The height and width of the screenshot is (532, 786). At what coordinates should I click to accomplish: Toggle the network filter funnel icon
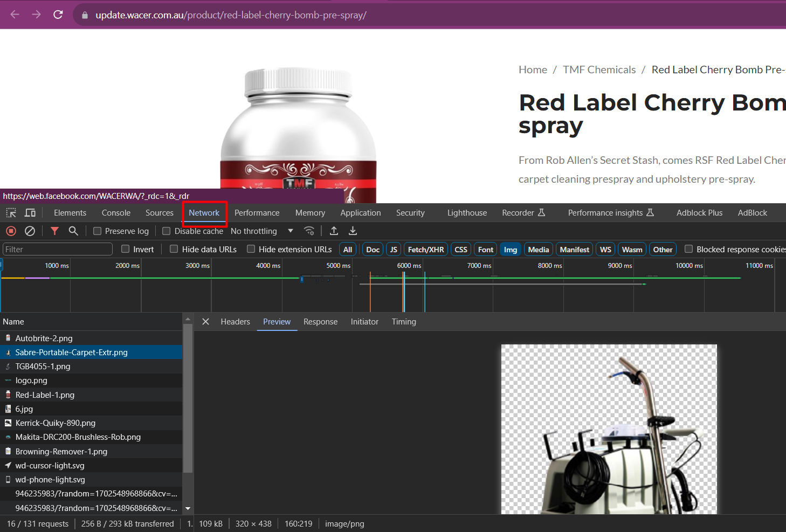click(54, 231)
